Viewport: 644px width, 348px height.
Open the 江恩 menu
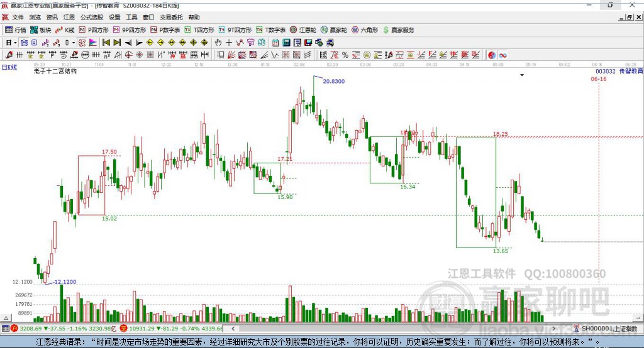click(69, 17)
